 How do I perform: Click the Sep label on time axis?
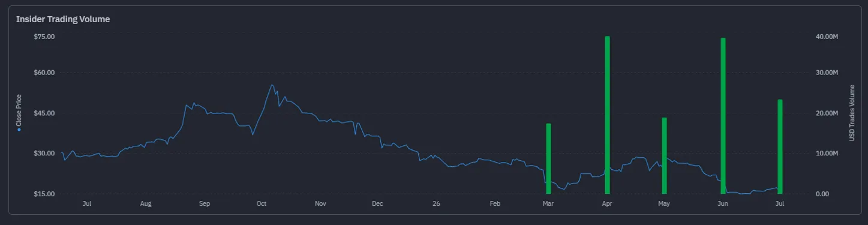click(205, 204)
